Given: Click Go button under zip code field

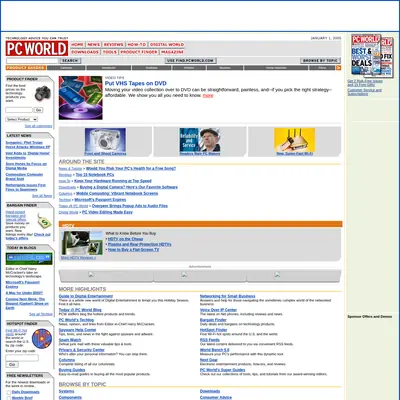Looking at the screenshot, I should click(12, 365).
